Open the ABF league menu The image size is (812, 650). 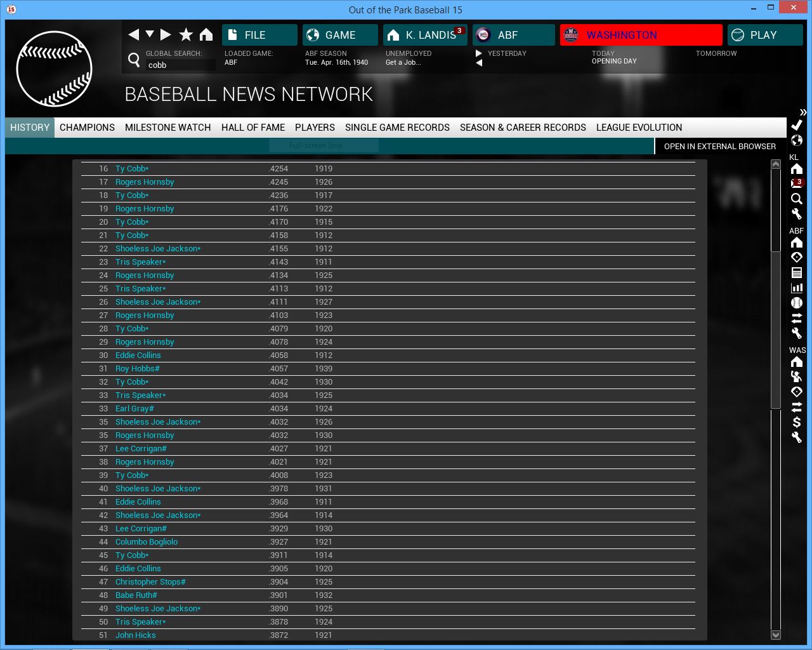513,35
